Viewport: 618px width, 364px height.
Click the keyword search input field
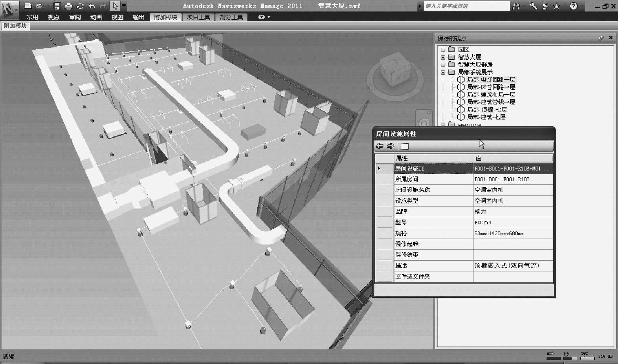pyautogui.click(x=467, y=6)
